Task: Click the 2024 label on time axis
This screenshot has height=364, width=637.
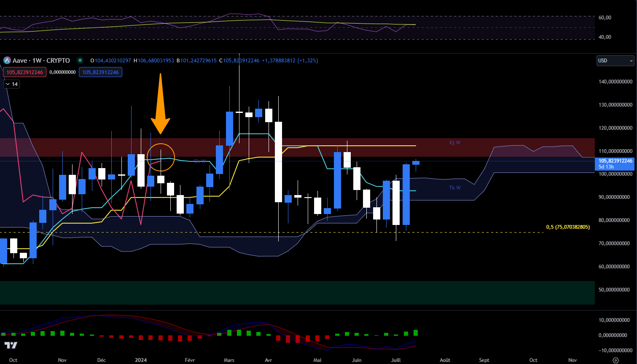Action: pyautogui.click(x=141, y=360)
